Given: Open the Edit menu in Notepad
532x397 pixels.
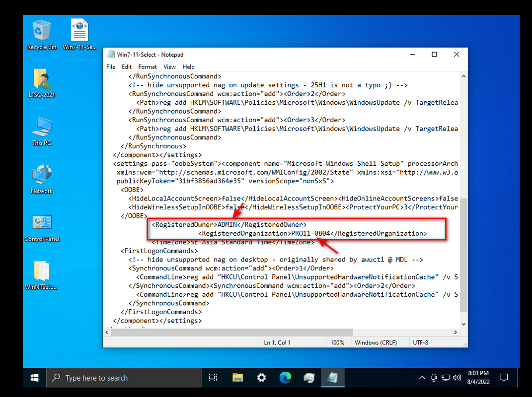Looking at the screenshot, I should pos(127,67).
